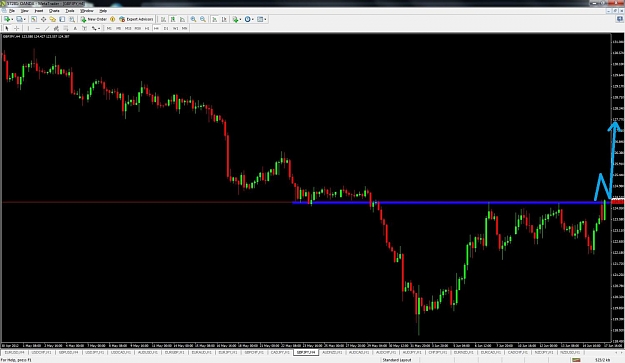Expand the new chart dropdown arrow

coord(12,19)
